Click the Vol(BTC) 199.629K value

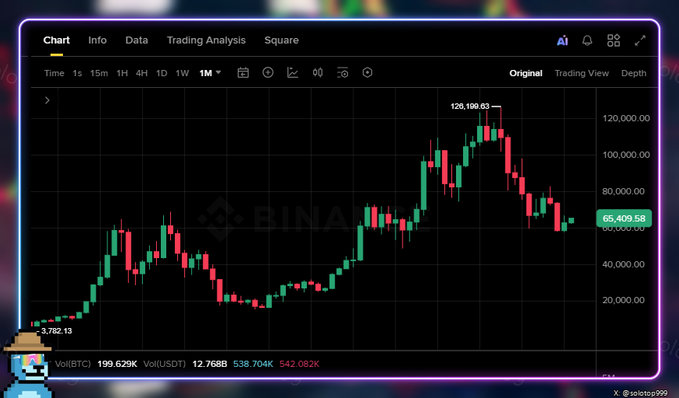coord(117,364)
